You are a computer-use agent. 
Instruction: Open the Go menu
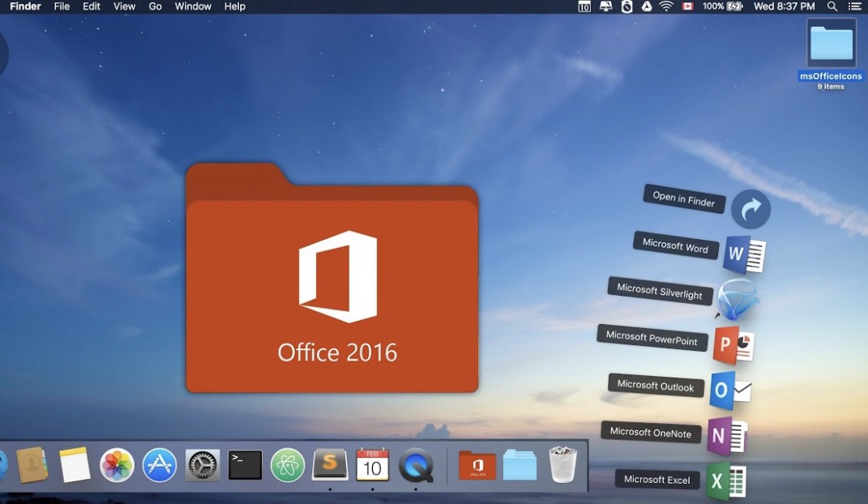155,6
